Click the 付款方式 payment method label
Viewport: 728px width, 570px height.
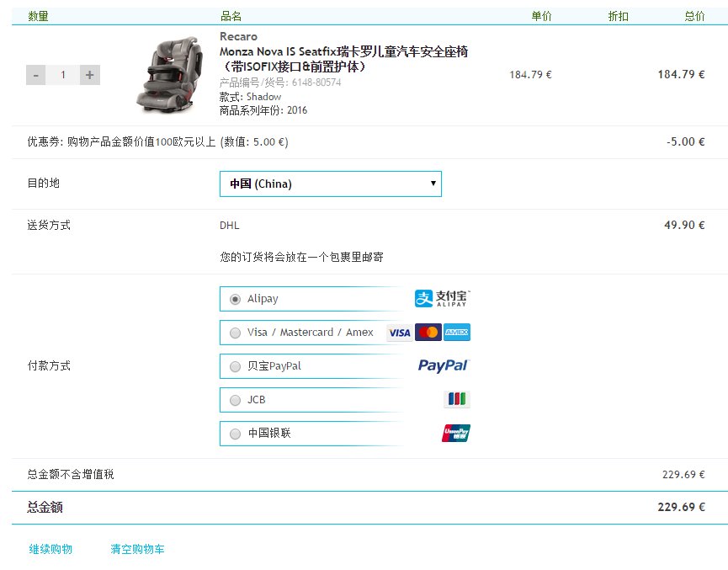click(x=49, y=365)
